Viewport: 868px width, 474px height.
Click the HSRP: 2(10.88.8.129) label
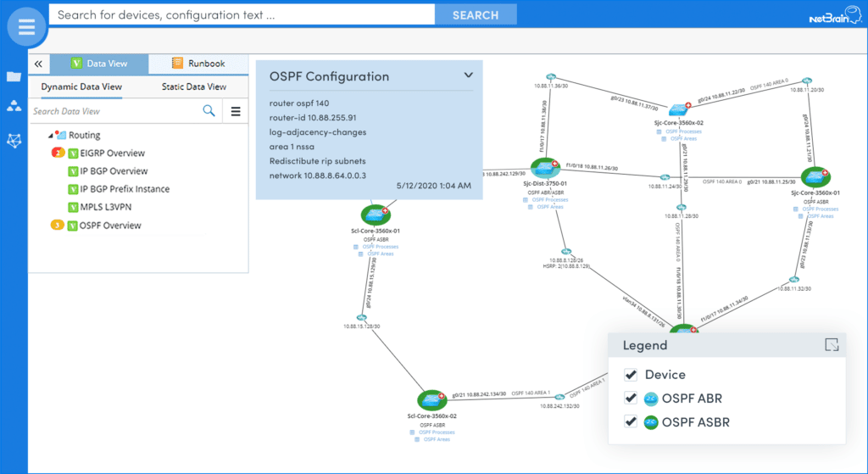[x=566, y=266]
